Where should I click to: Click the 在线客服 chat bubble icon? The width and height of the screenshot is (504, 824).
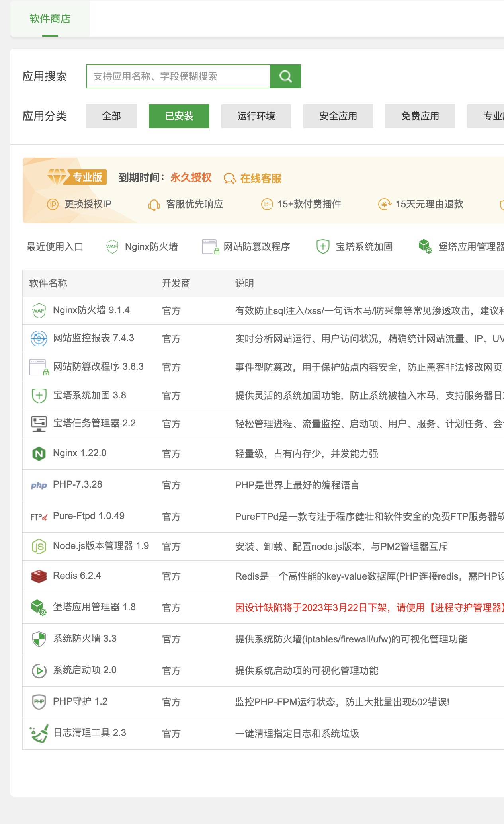tap(230, 178)
